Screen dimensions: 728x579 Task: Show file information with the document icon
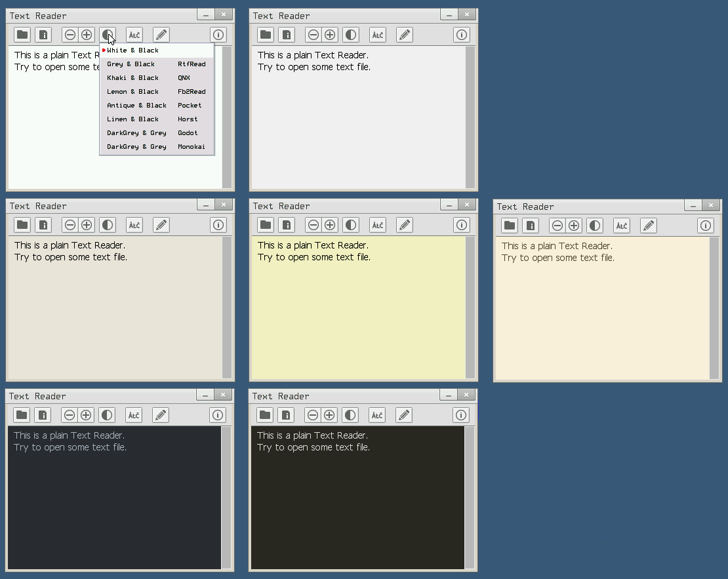[x=43, y=34]
